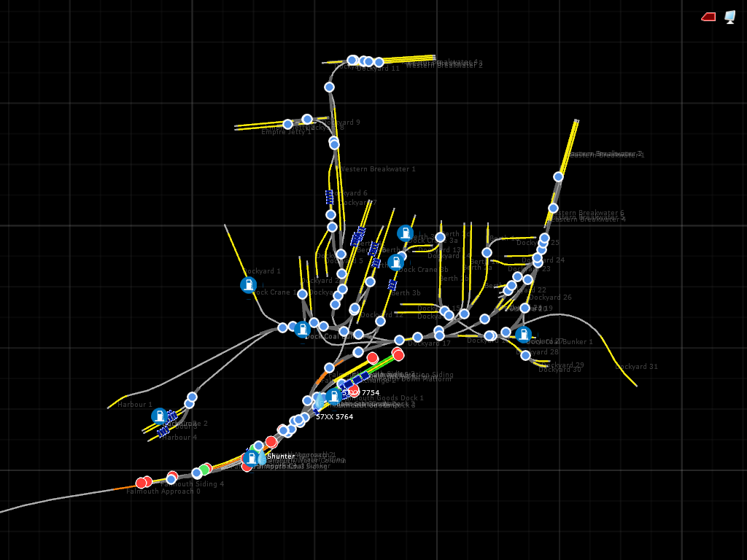Select the fuel icon at Dock Crane 3b

[x=395, y=262]
